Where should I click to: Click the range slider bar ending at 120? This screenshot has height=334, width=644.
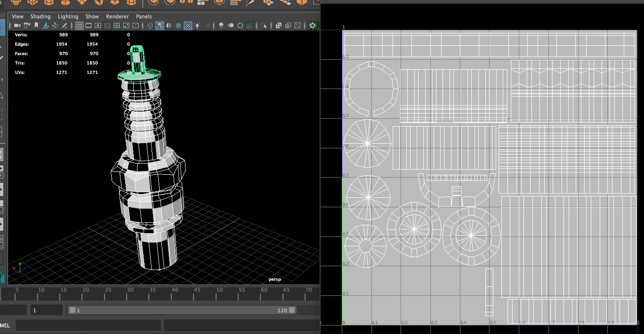pos(182,310)
